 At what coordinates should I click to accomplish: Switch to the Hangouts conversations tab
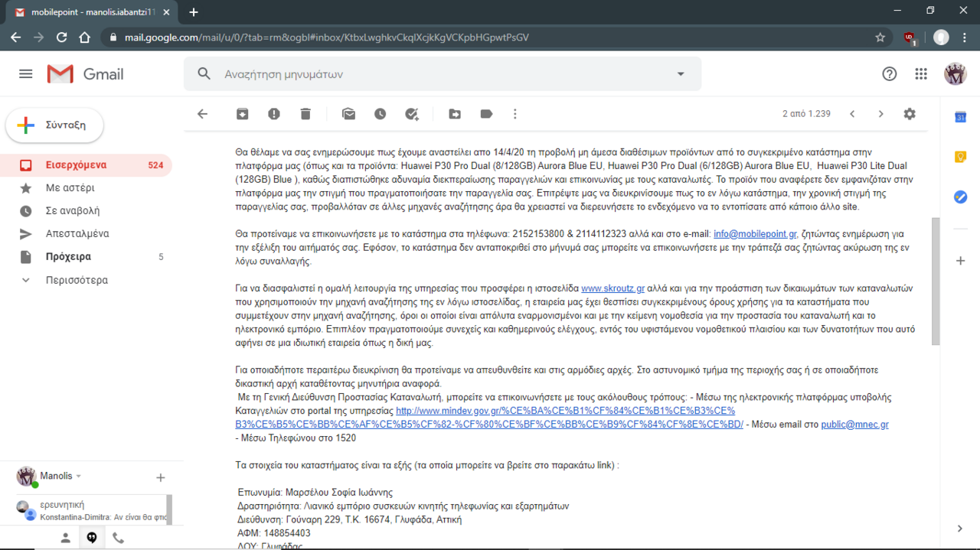[92, 538]
